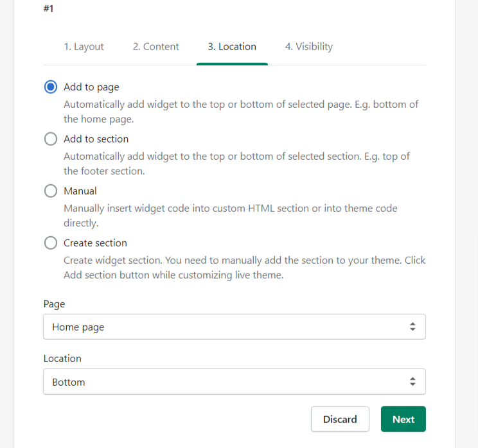The image size is (478, 448).
Task: Click the active 3. Location tab
Action: pos(232,47)
